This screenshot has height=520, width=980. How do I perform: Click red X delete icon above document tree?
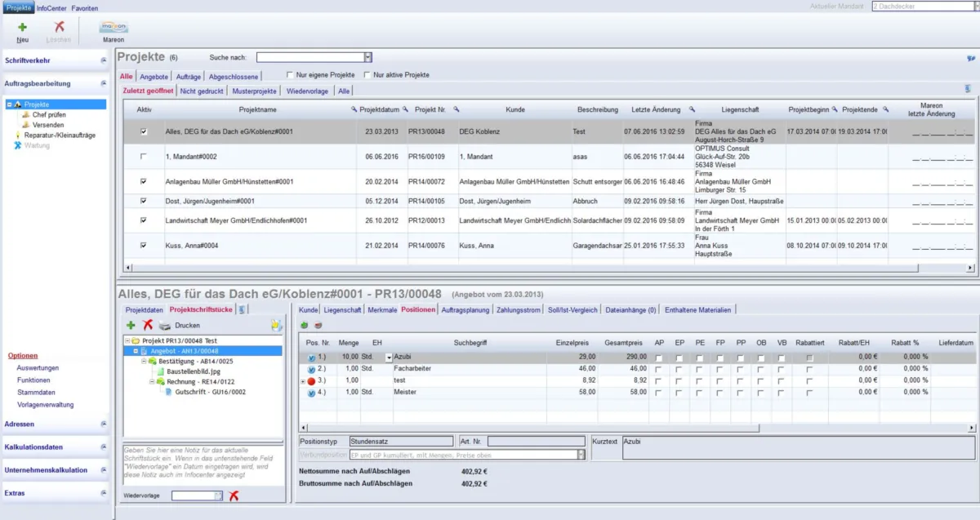point(148,325)
